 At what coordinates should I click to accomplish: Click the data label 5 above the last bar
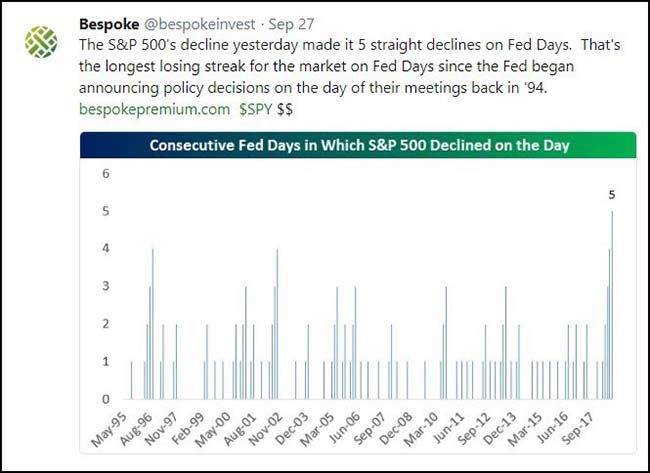[x=612, y=195]
